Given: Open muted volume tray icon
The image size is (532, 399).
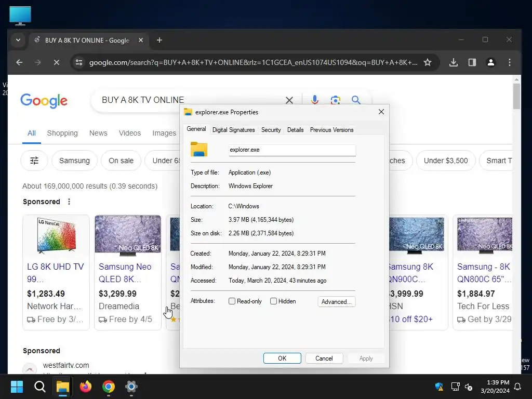Looking at the screenshot, I should (469, 387).
